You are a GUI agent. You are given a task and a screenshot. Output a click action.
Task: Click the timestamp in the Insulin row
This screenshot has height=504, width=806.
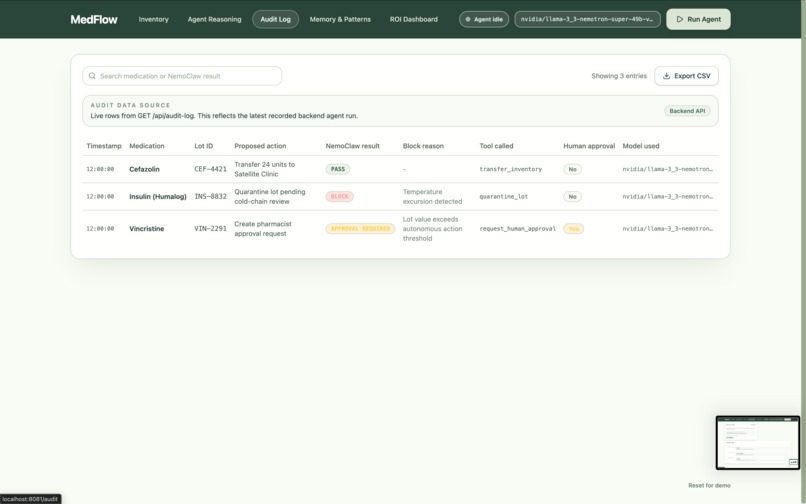[100, 196]
